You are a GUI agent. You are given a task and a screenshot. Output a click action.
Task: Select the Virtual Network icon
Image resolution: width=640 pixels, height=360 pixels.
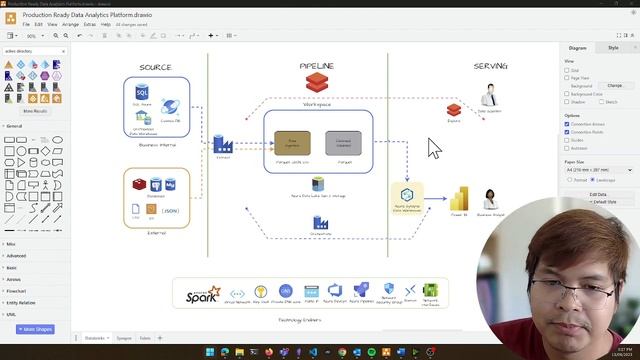(237, 293)
